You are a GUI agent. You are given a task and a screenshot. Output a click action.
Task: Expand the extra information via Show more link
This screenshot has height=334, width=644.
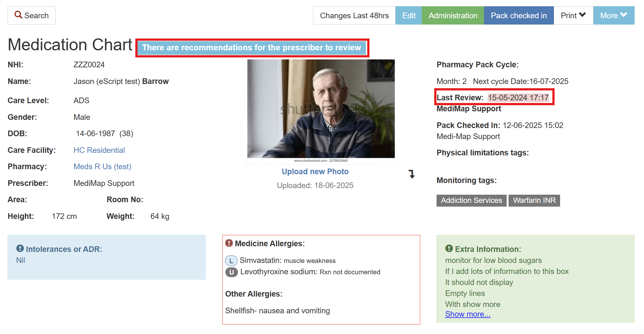pos(467,314)
